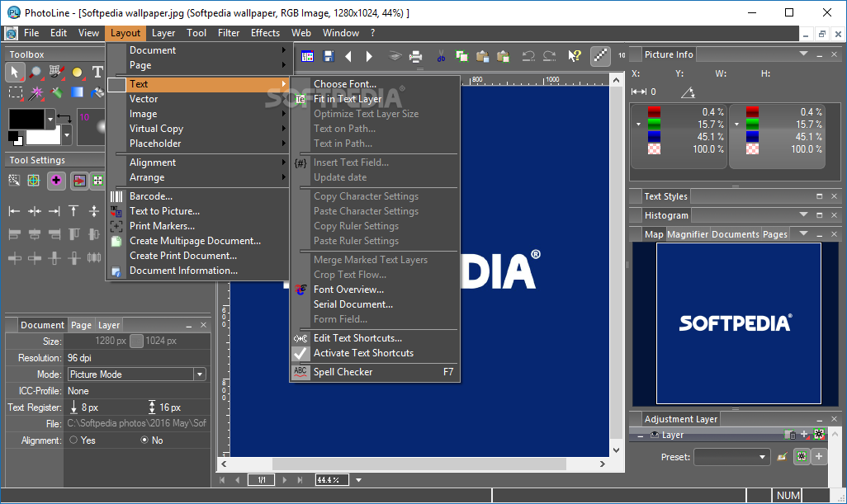
Task: Click the canvas horizontal scrollbar thumb
Action: click(419, 464)
